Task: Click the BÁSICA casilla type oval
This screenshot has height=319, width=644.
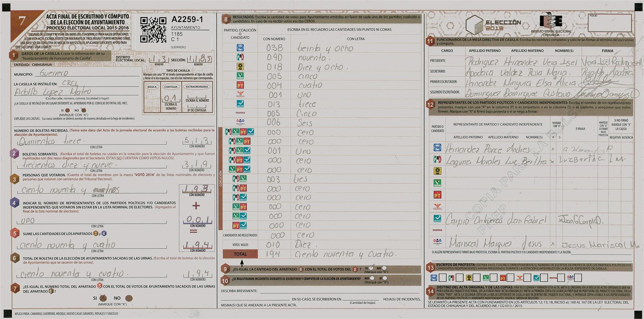Action: (x=152, y=87)
